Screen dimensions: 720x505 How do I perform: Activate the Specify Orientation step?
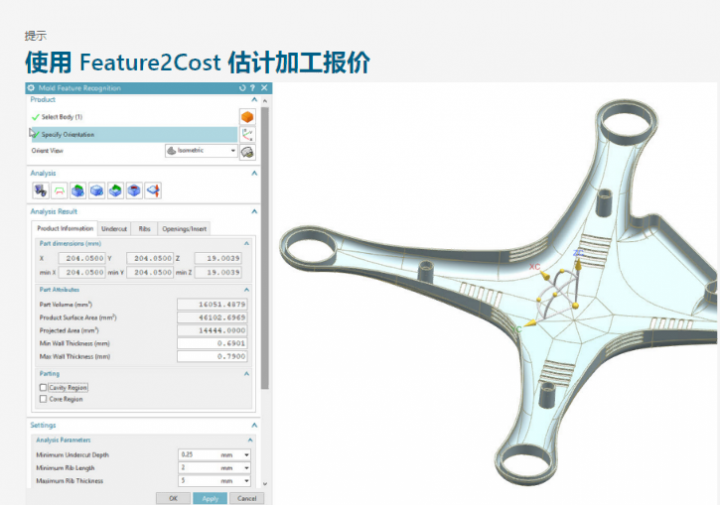click(134, 135)
